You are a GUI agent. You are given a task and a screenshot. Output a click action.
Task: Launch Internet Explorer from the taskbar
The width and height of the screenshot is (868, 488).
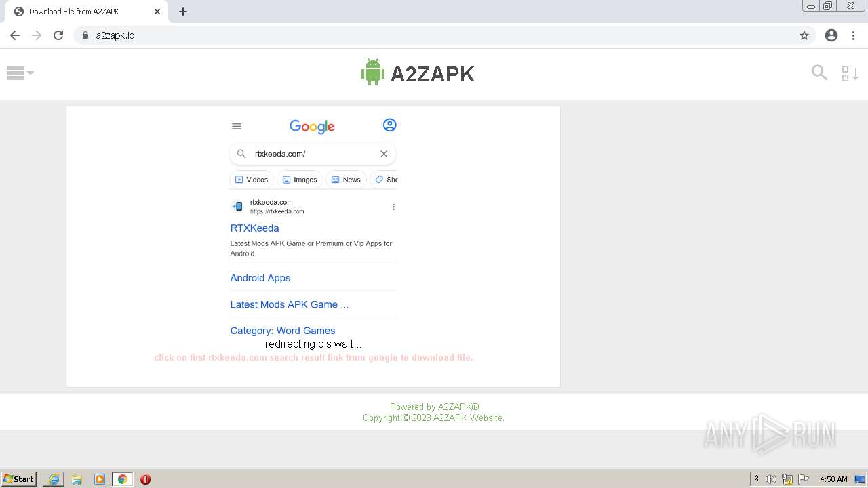coord(54,479)
